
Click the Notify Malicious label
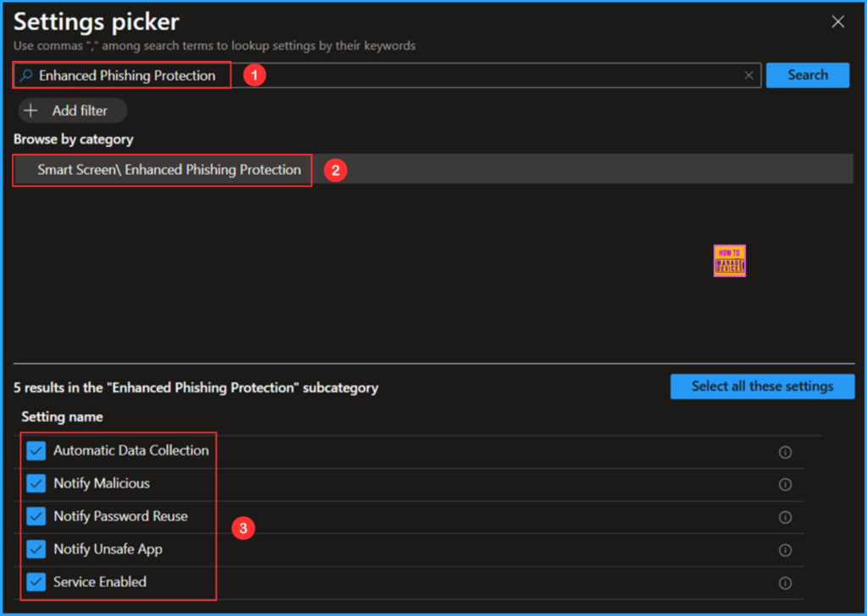point(102,483)
